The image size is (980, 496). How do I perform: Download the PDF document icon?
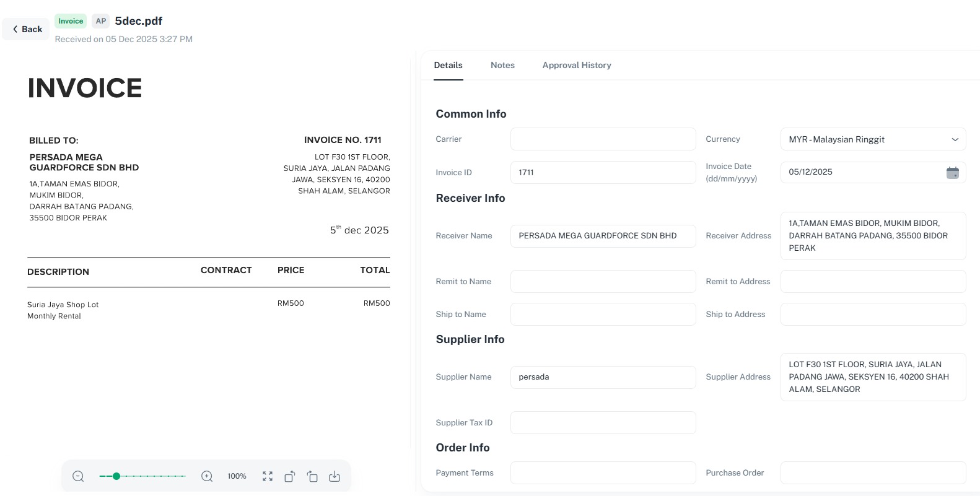(335, 476)
